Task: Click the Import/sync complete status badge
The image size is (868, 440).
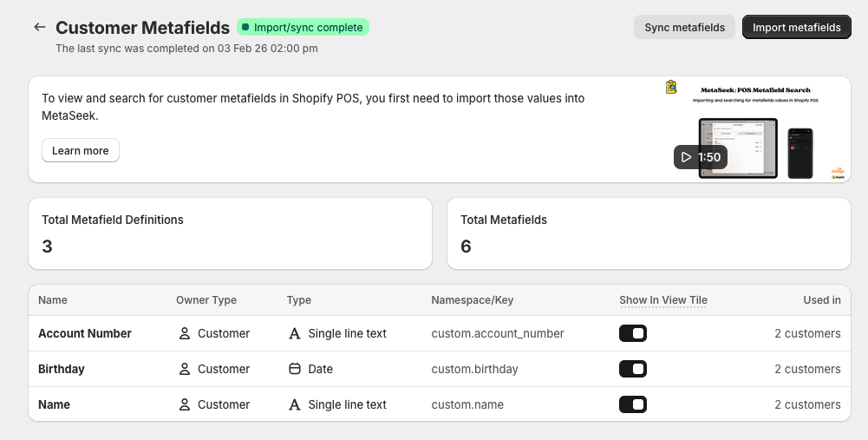Action: [x=303, y=28]
